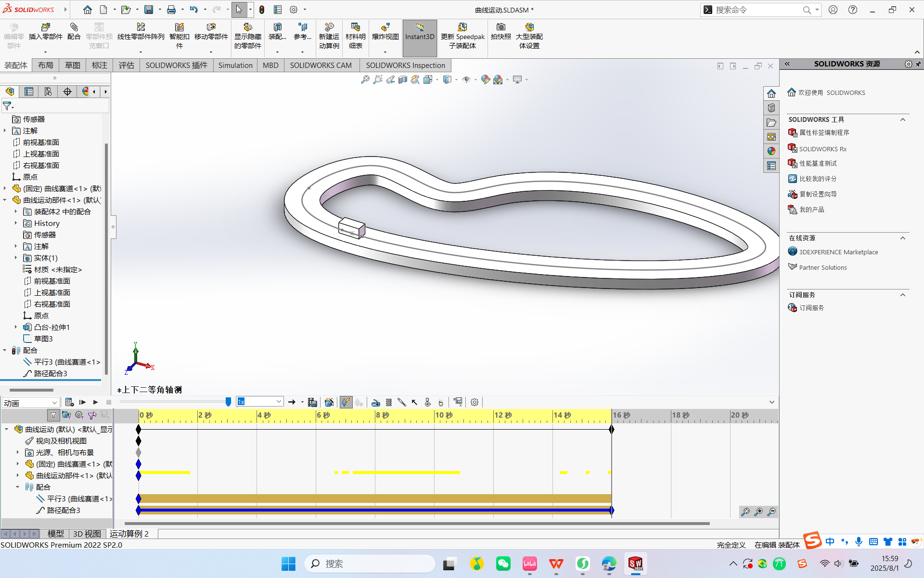The width and height of the screenshot is (924, 578).
Task: Toggle Autokey mode in the MotionManager toolbar
Action: (346, 402)
